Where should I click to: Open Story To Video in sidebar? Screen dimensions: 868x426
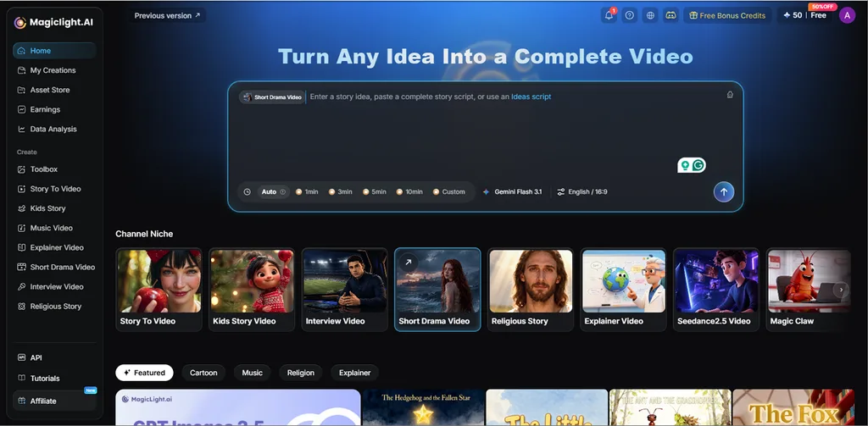[x=54, y=189]
